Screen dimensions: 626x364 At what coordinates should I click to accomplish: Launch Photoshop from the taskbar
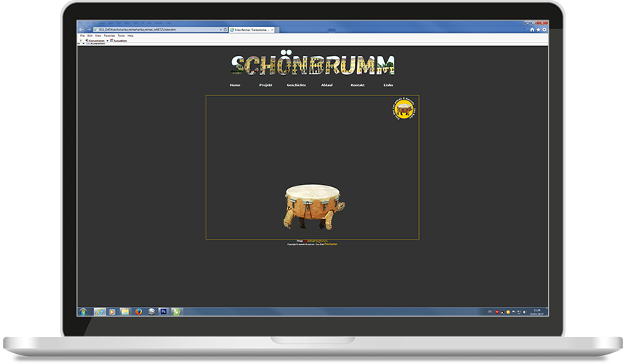pyautogui.click(x=164, y=312)
